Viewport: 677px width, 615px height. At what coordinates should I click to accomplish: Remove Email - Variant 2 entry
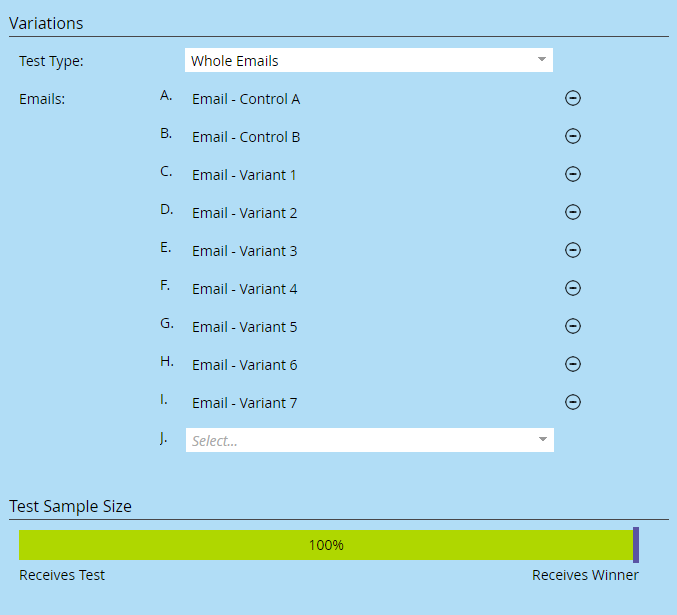click(573, 212)
